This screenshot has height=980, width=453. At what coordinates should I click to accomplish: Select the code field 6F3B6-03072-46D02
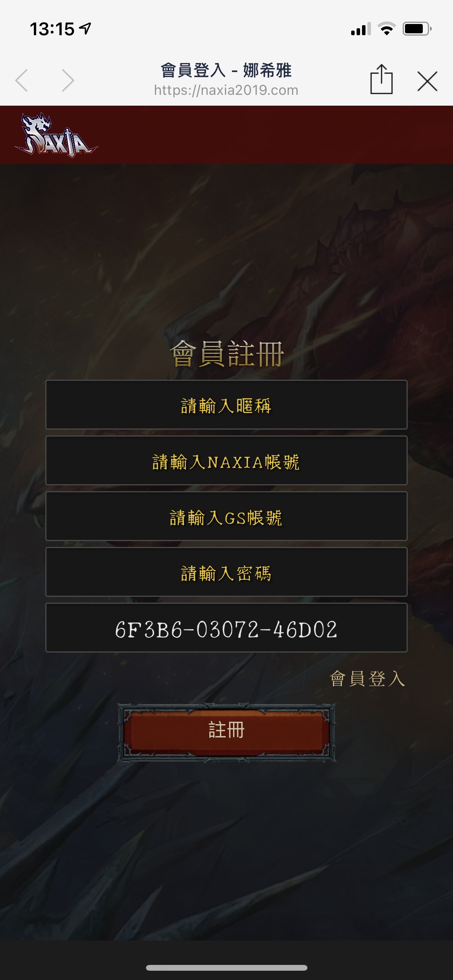pos(226,627)
